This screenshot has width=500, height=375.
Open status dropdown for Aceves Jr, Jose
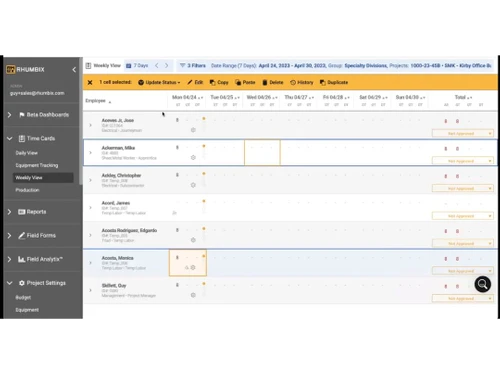pos(463,133)
